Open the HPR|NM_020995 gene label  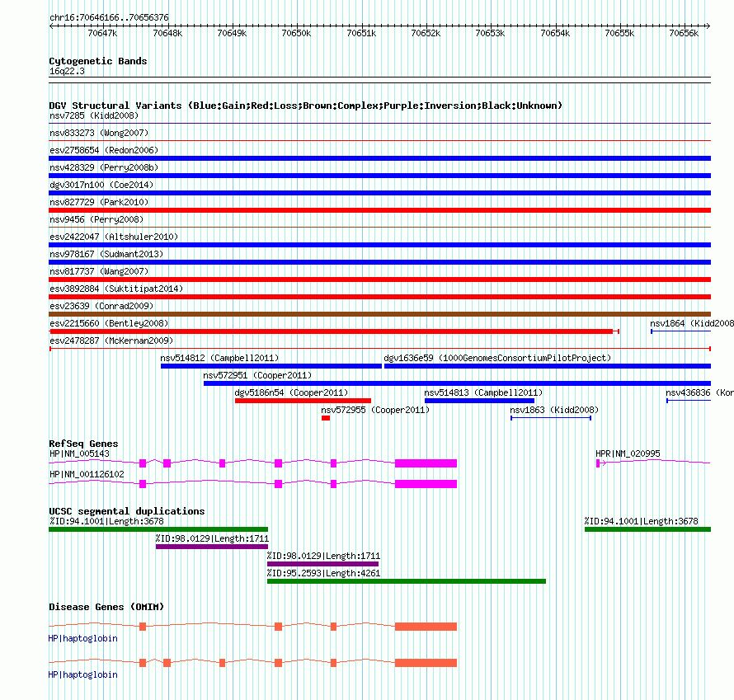pos(628,453)
